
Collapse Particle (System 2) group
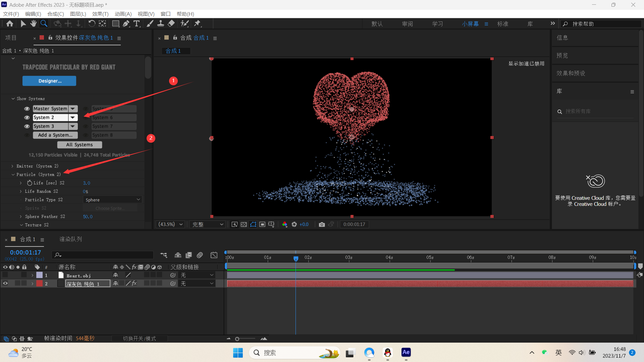click(x=13, y=175)
